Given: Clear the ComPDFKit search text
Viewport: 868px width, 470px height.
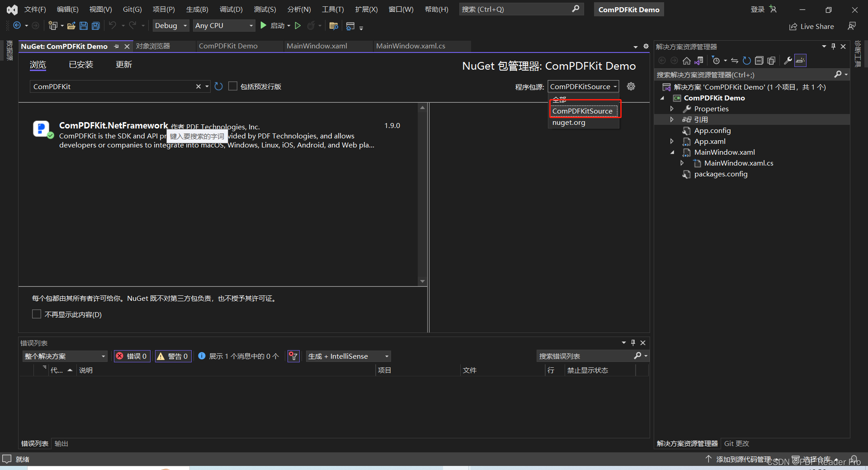Looking at the screenshot, I should point(198,86).
